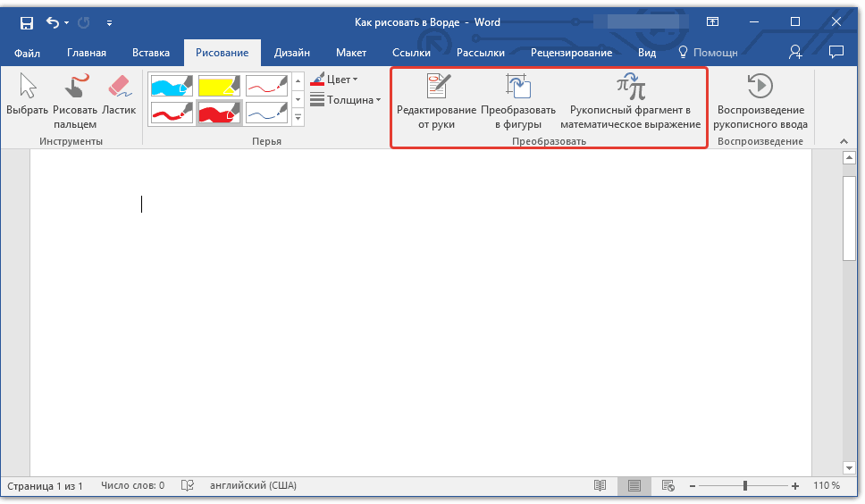
Task: Switch to the Дизайн tab
Action: point(292,53)
